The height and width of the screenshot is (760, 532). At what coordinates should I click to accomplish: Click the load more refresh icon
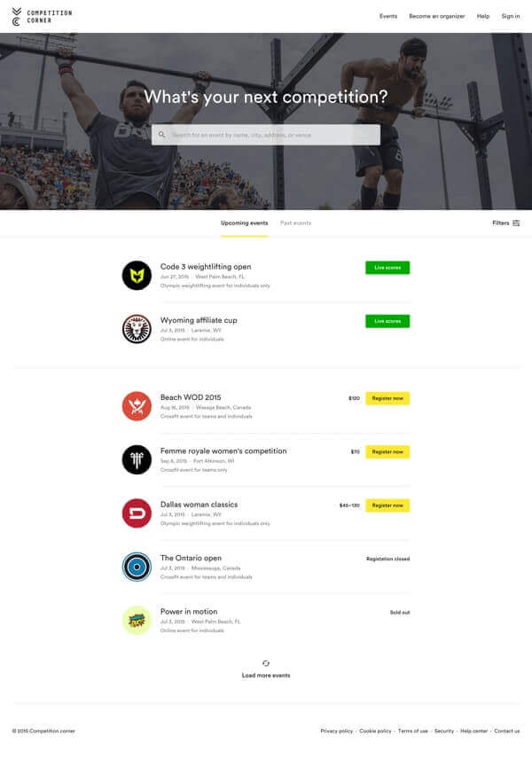point(266,663)
